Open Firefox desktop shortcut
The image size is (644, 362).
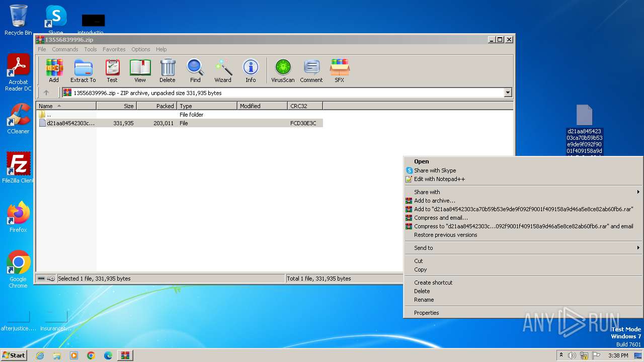[18, 217]
